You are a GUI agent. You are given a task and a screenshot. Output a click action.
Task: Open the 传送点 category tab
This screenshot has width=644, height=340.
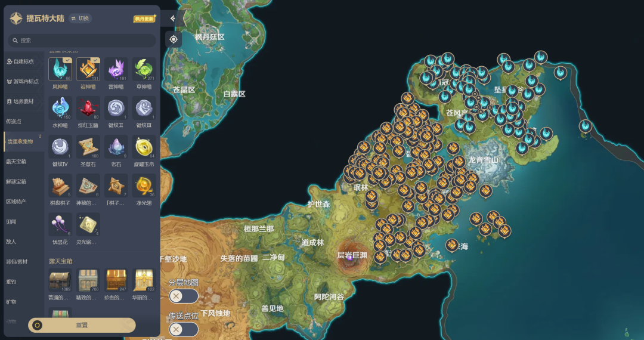pos(14,122)
